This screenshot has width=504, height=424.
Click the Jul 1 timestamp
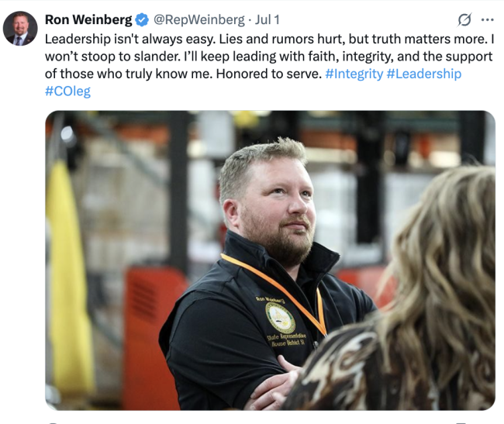tap(267, 19)
